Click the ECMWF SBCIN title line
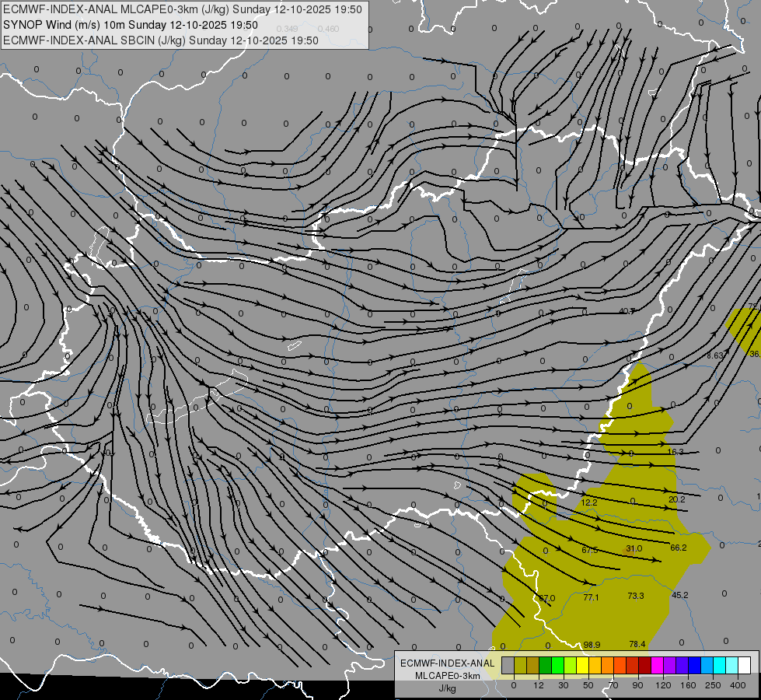 click(x=161, y=40)
